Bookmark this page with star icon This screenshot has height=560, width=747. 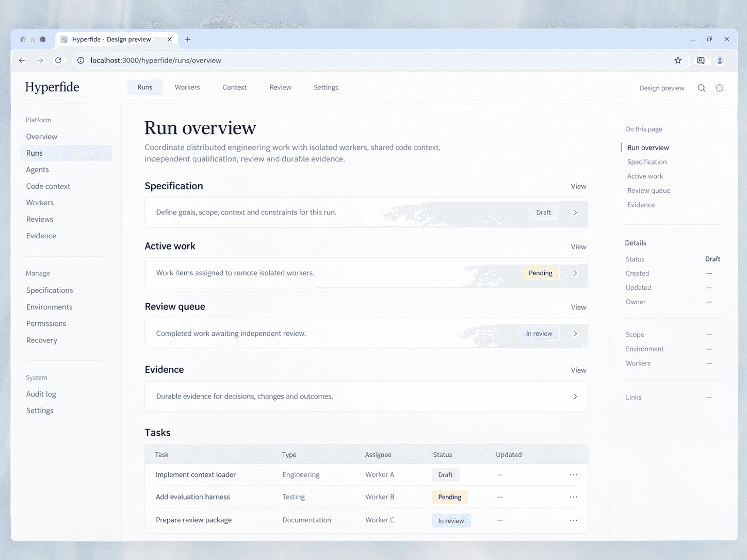[678, 60]
